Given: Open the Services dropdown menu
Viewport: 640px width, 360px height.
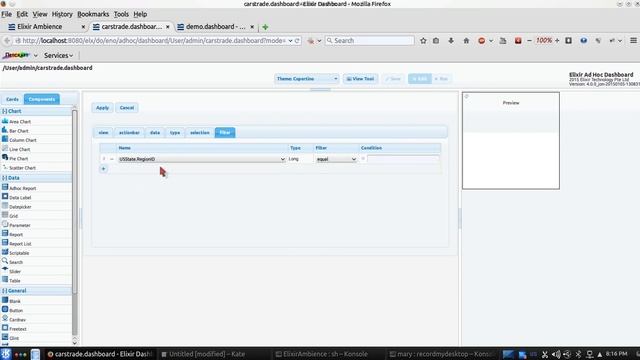Looking at the screenshot, I should pos(58,55).
